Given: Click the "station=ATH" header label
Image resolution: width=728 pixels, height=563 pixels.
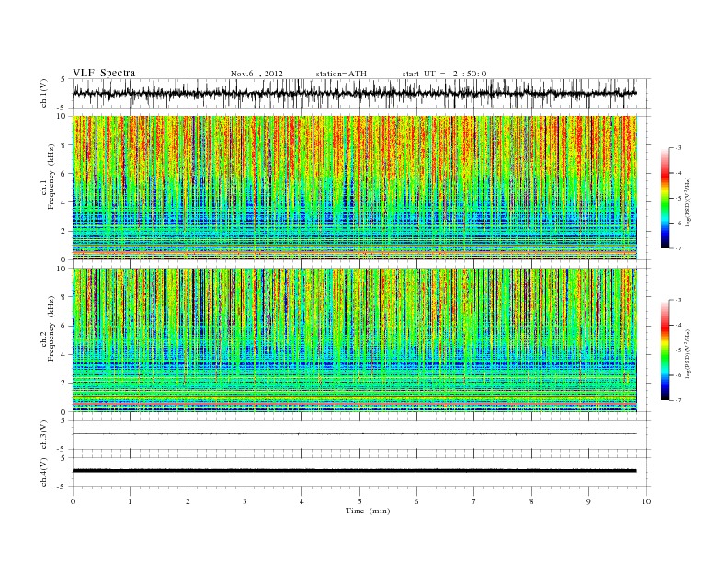Looking at the screenshot, I should (x=341, y=74).
